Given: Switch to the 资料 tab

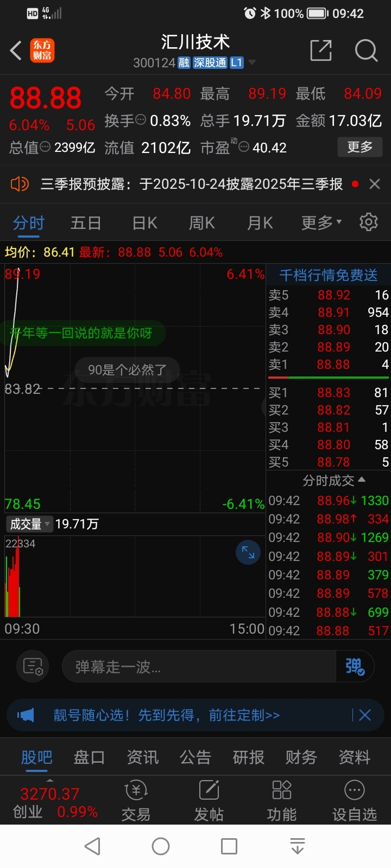Looking at the screenshot, I should point(355,757).
